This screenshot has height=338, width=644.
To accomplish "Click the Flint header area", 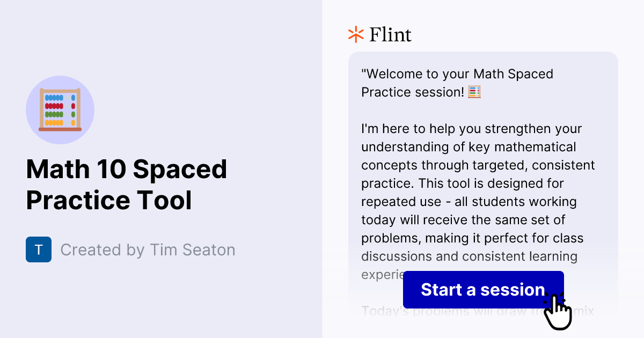I will pos(379,34).
